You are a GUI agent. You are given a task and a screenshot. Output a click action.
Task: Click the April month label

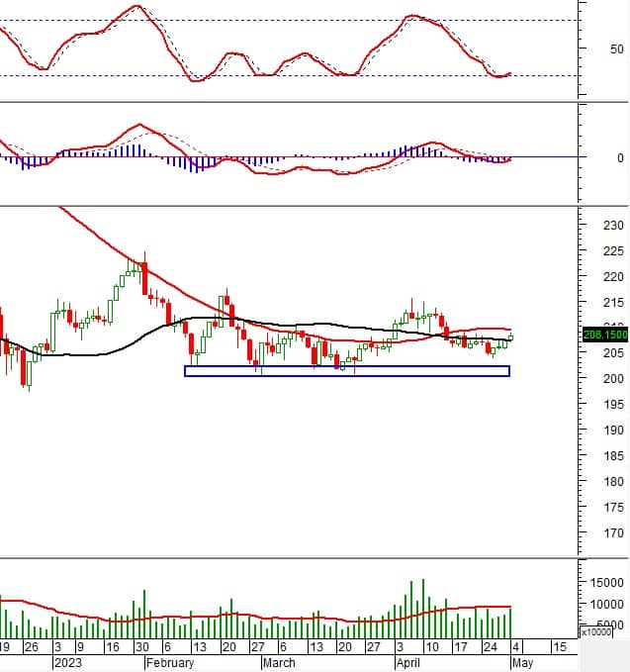coord(407,663)
